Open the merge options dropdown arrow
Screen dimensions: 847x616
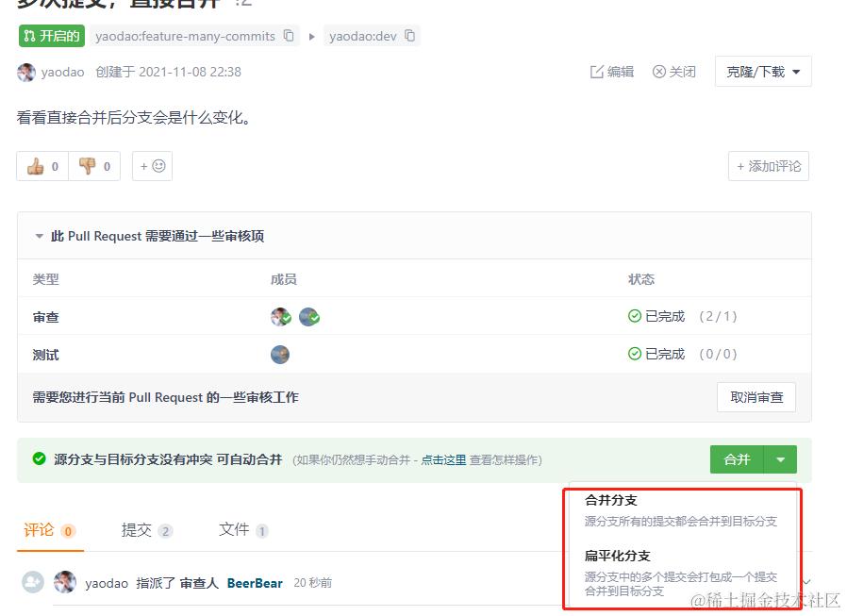780,459
